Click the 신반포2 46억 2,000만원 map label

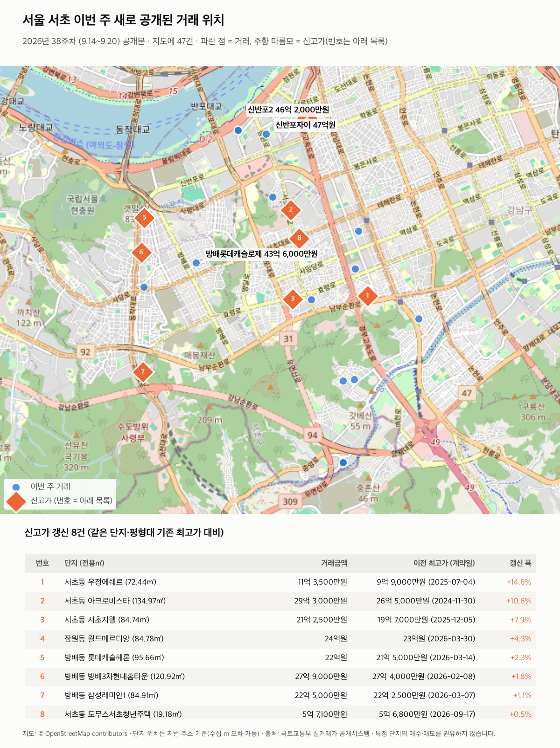pos(288,110)
